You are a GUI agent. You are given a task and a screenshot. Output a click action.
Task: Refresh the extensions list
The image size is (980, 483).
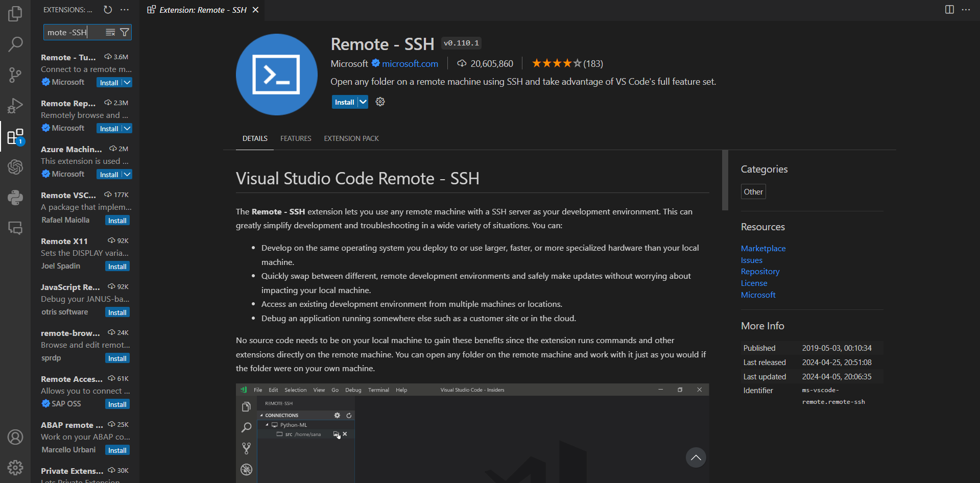click(x=108, y=10)
